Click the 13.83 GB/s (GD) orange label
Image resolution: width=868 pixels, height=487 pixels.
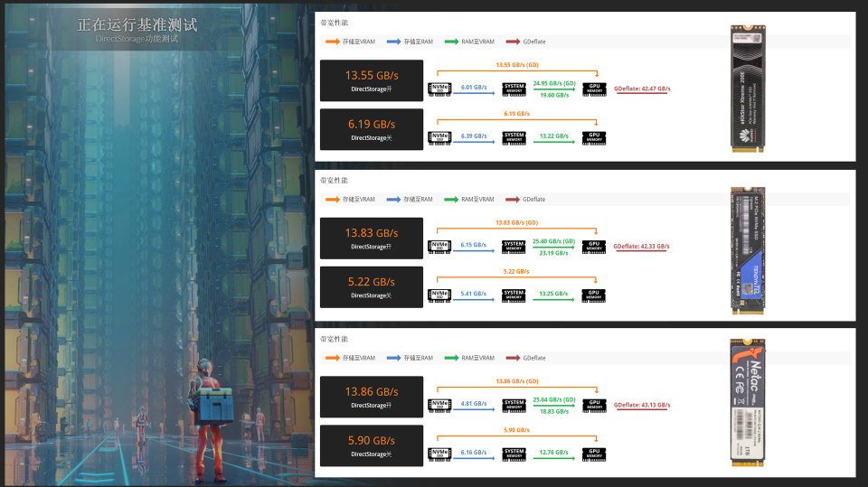click(x=516, y=222)
